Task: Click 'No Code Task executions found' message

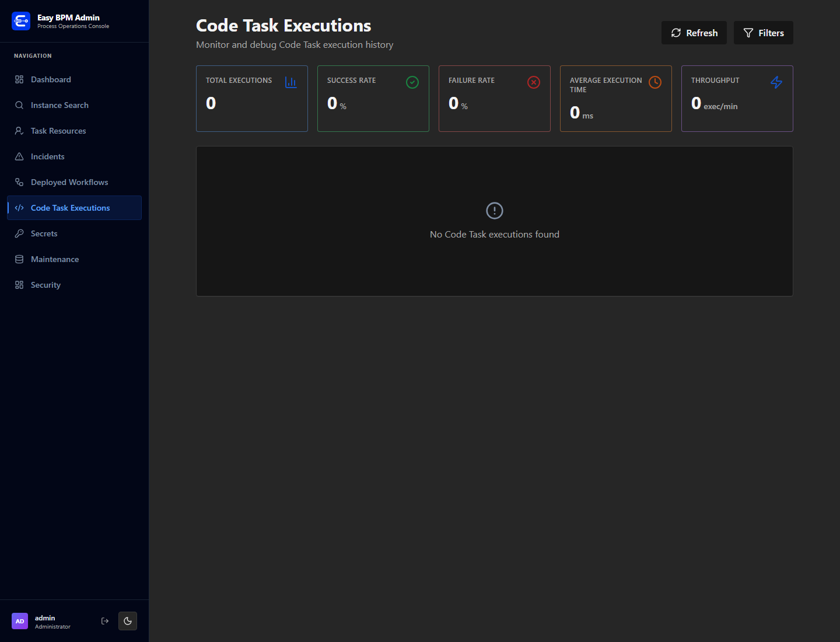Action: [495, 234]
